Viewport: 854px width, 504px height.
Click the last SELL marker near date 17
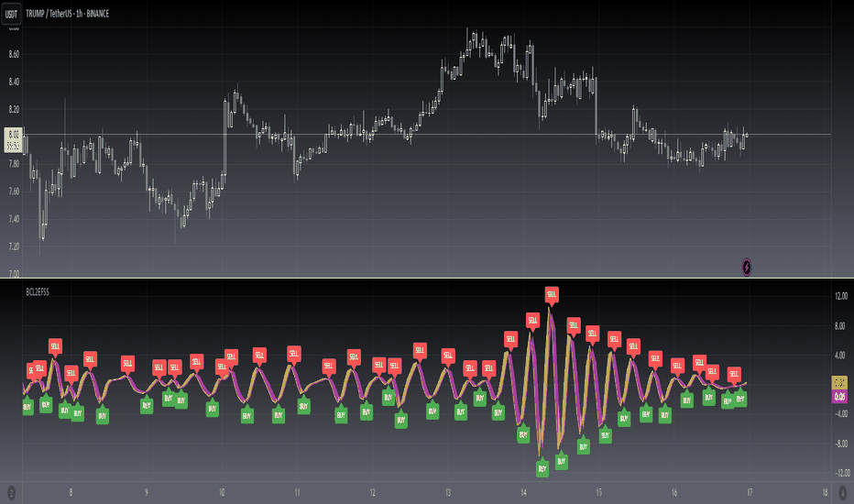[734, 374]
